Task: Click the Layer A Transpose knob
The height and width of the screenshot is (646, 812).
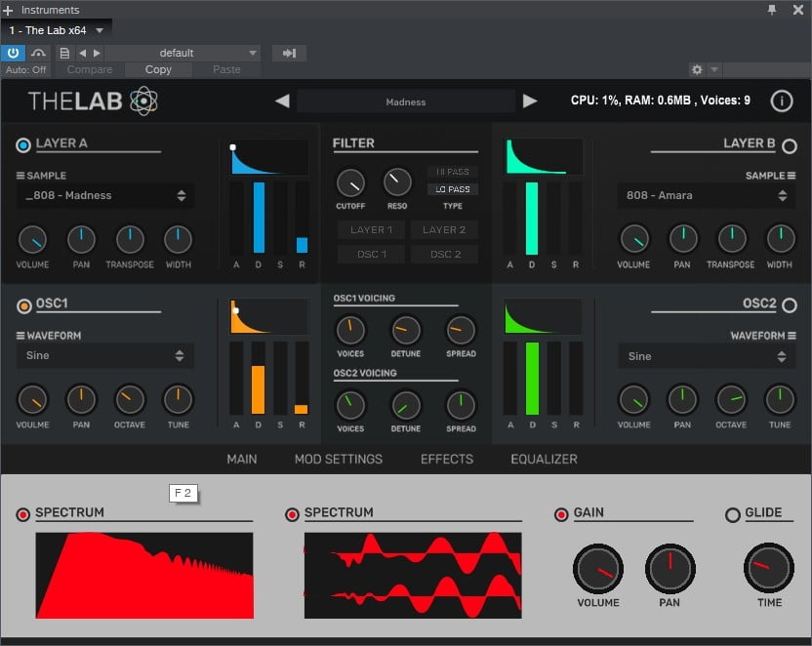Action: (130, 239)
